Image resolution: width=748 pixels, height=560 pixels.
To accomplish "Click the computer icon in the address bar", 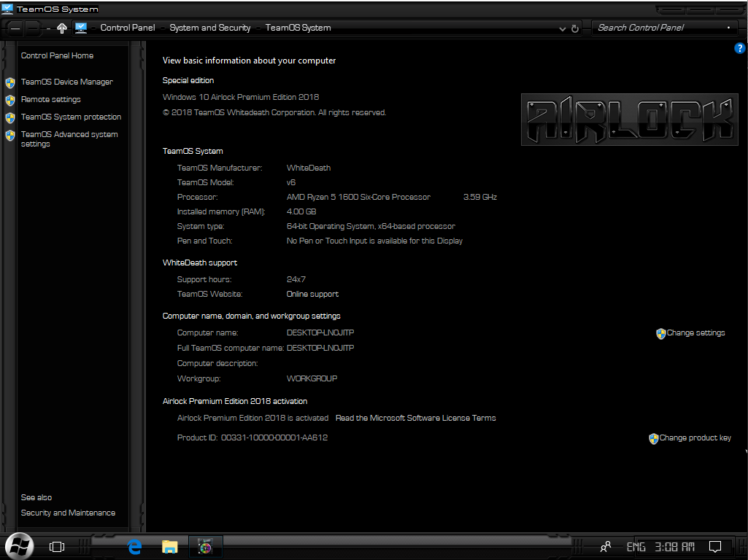I will click(x=81, y=28).
